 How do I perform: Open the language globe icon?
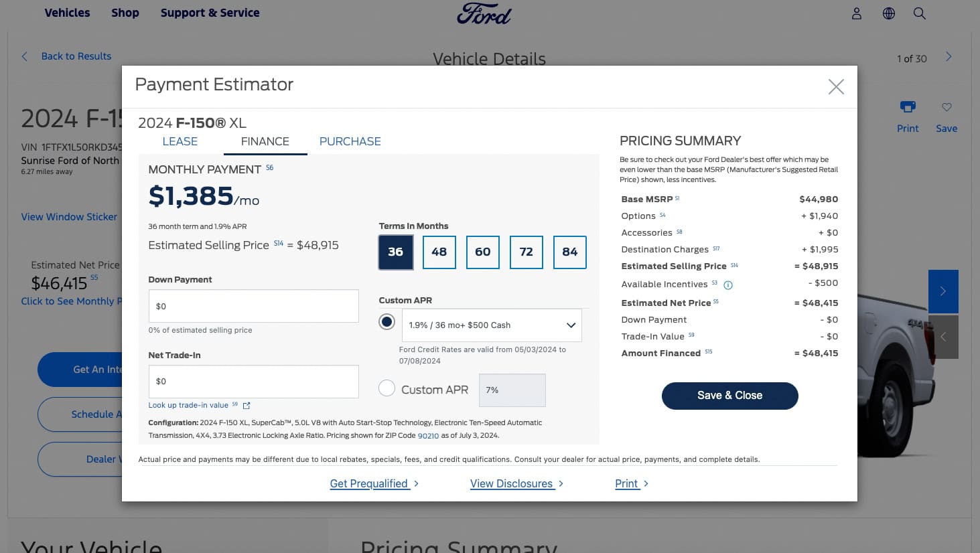(889, 13)
